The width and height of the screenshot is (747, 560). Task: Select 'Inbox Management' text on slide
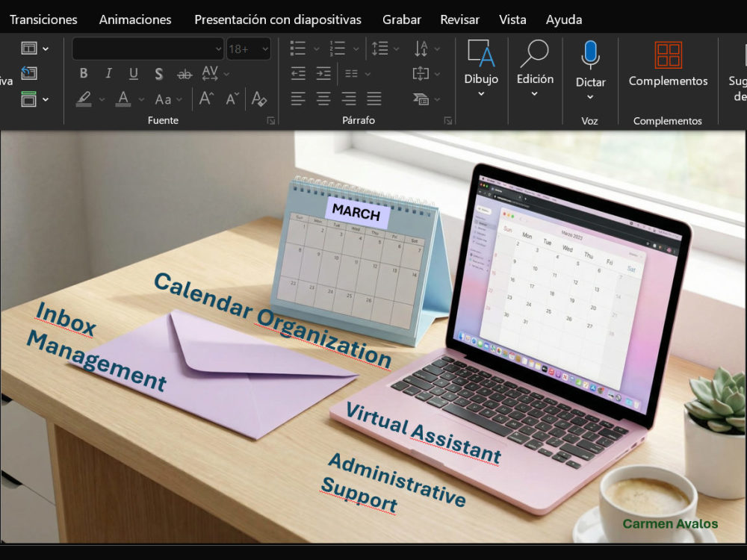click(x=96, y=346)
